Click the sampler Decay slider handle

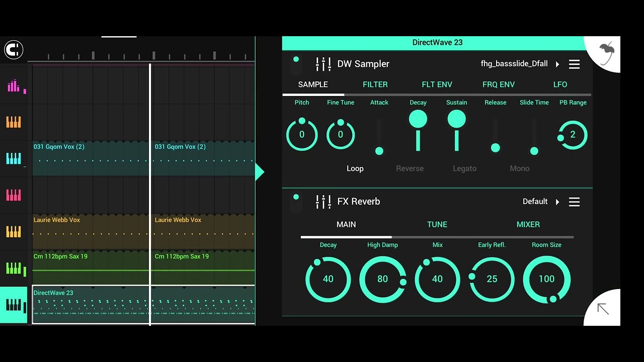[x=418, y=120]
